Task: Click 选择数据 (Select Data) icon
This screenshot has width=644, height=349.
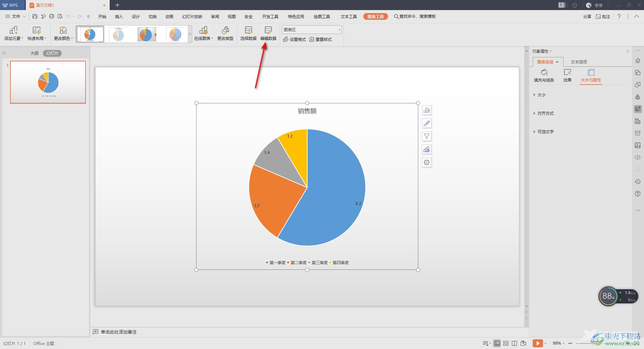Action: click(x=249, y=34)
